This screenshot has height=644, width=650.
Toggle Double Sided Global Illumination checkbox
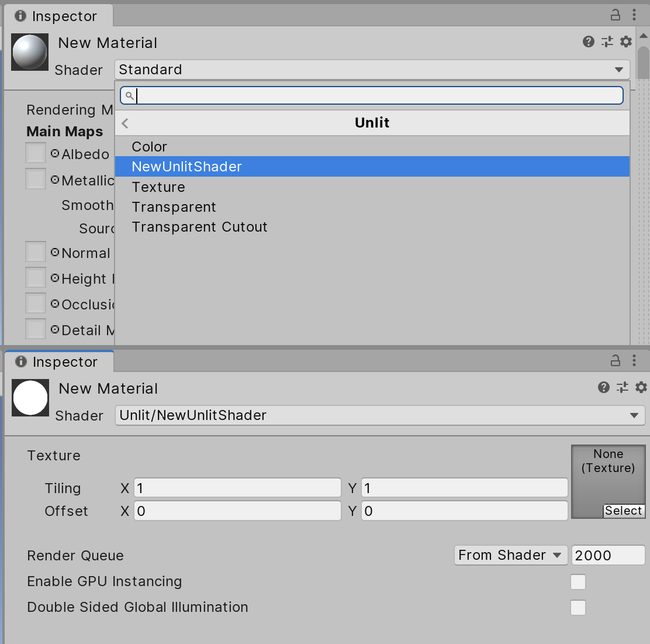tap(578, 608)
